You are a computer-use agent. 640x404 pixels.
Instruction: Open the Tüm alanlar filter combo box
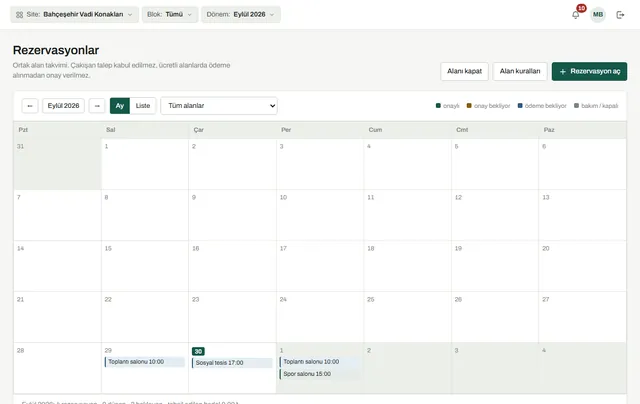coord(219,106)
